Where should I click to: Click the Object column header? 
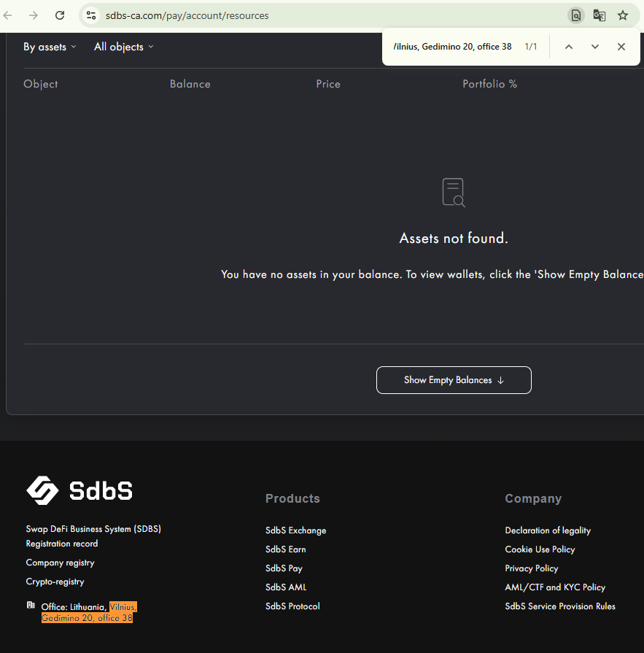point(40,84)
